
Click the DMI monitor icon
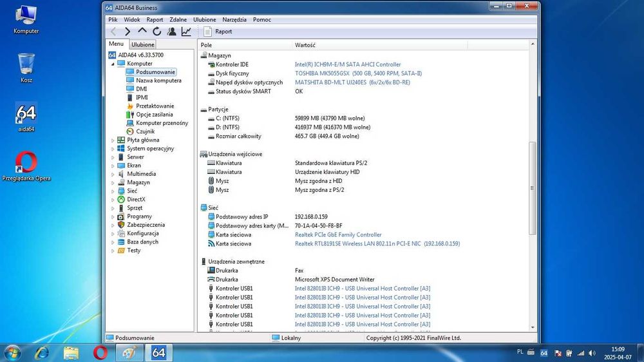click(x=130, y=89)
